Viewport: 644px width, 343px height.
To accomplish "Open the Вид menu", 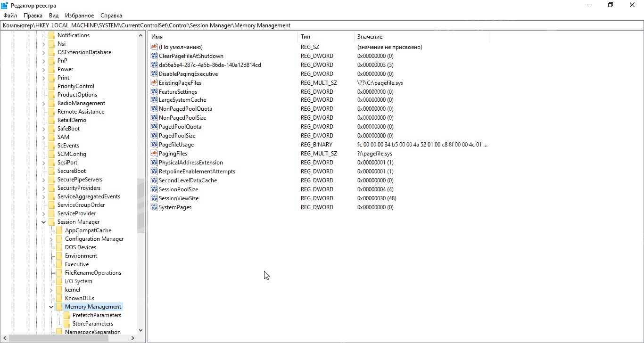I will pos(54,16).
